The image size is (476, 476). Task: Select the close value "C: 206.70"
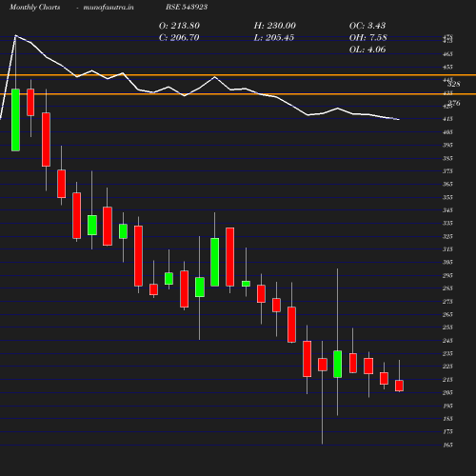tap(179, 37)
